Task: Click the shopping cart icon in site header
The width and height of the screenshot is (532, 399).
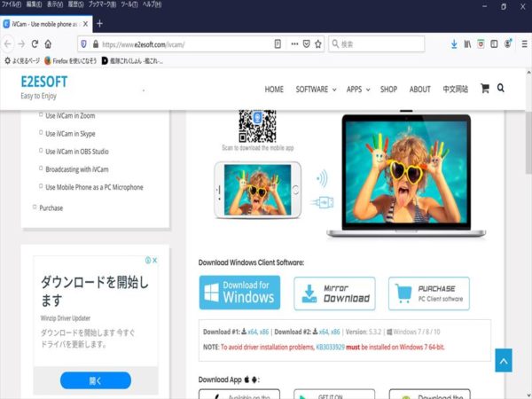Action: click(485, 89)
